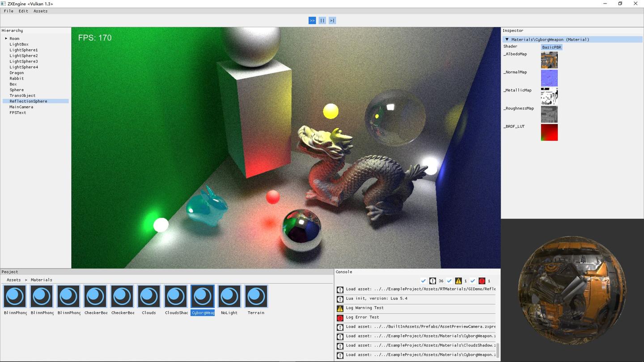Viewport: 644px width, 362px height.
Task: Click the warning triangle on Log Warning Test
Action: click(340, 308)
